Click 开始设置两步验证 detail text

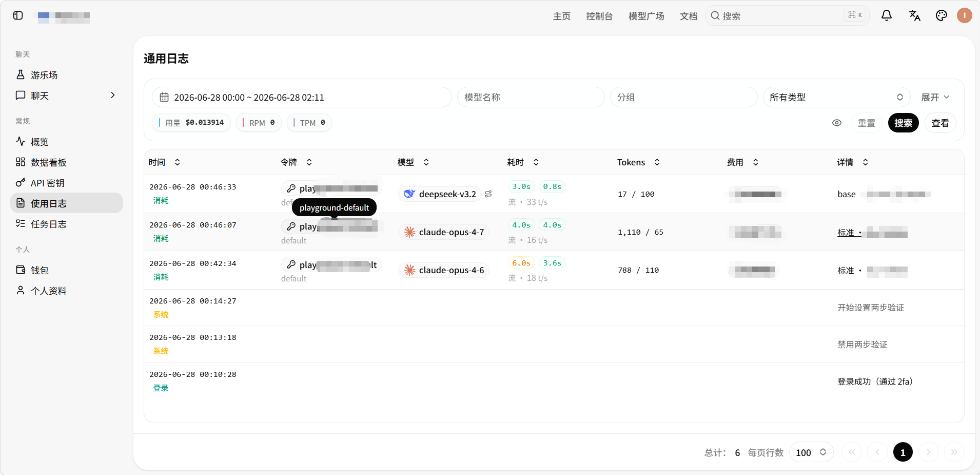tap(871, 308)
